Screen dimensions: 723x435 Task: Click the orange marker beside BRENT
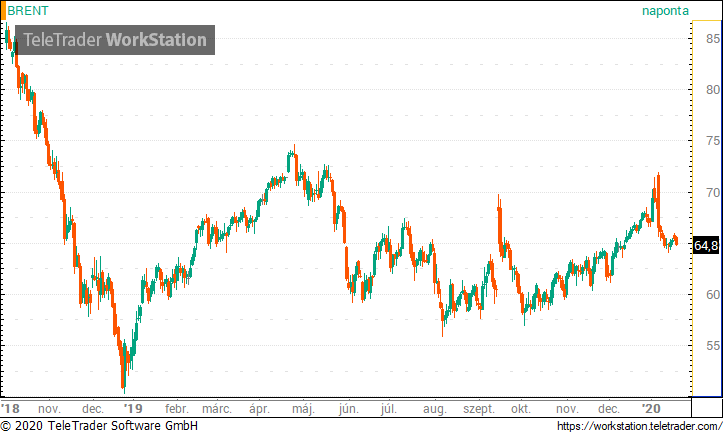[x=3, y=11]
